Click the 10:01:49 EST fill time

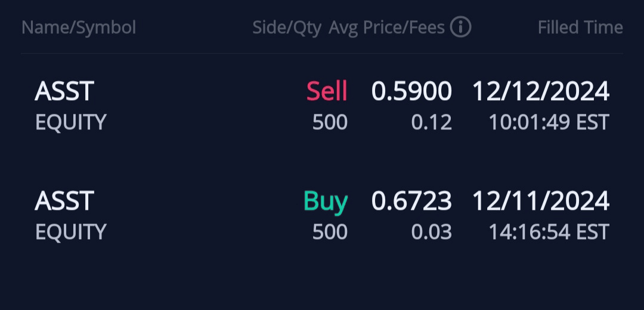point(549,122)
